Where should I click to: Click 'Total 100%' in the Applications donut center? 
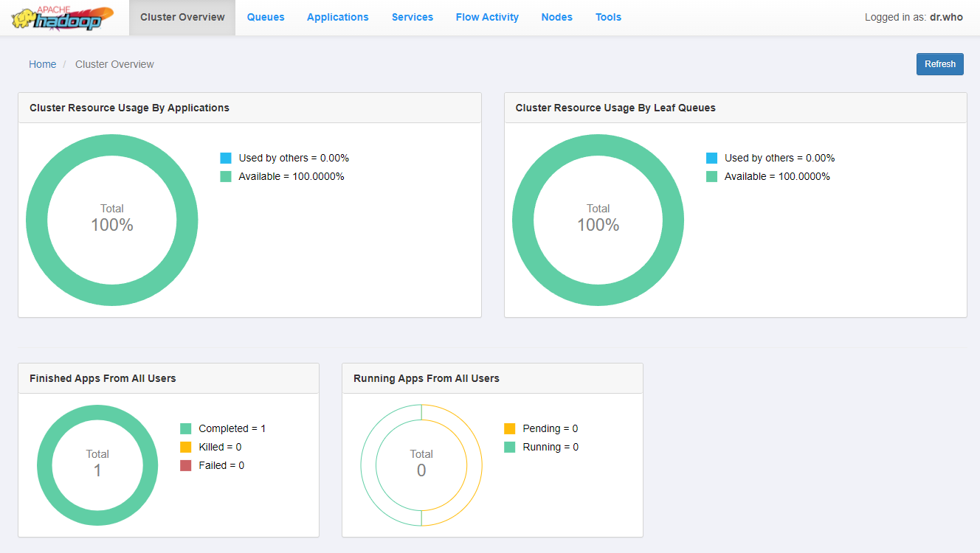point(112,218)
